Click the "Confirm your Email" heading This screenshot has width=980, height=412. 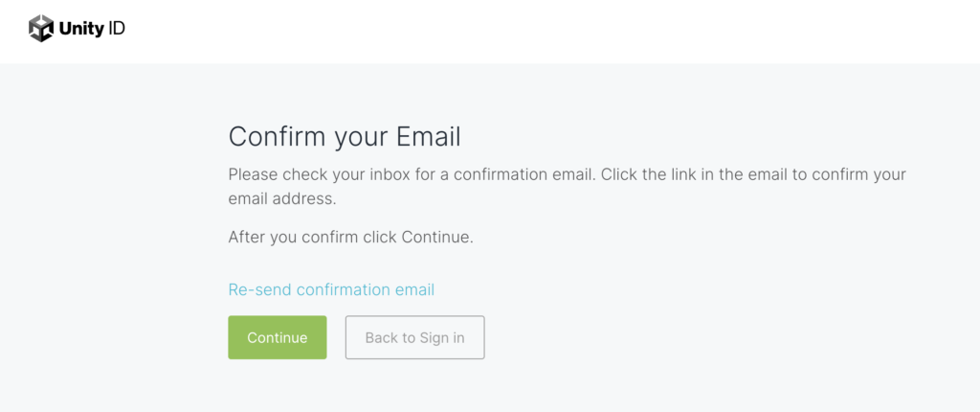point(345,137)
